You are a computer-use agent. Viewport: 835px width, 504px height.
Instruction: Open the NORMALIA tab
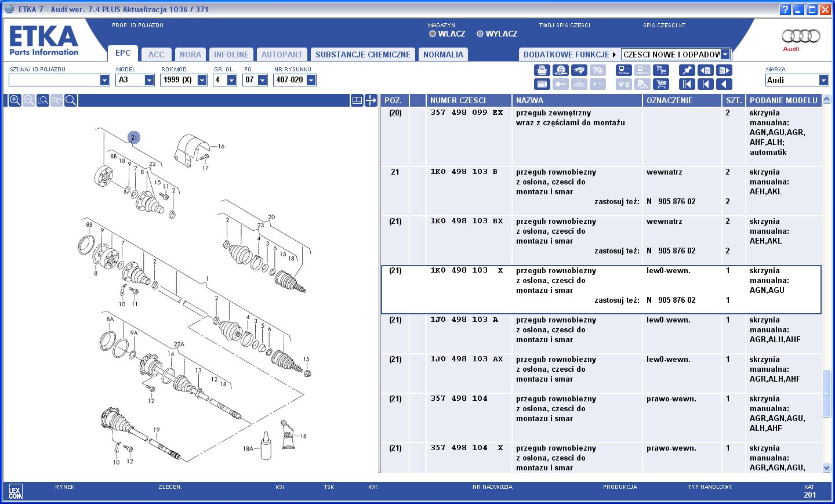tap(443, 55)
